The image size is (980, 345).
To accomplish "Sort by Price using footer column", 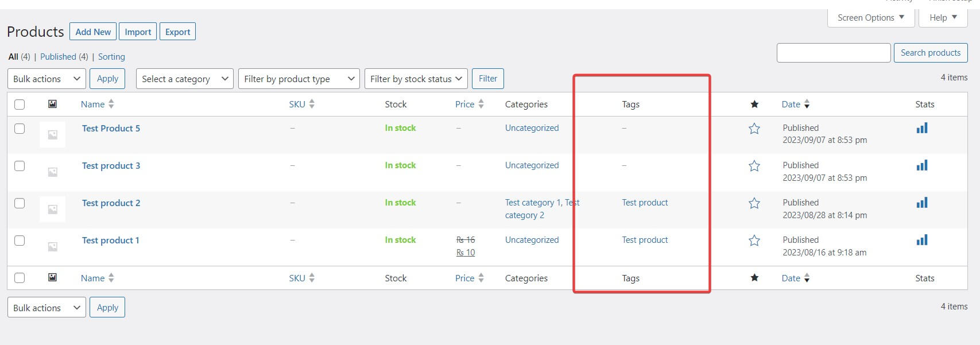I will click(x=470, y=278).
